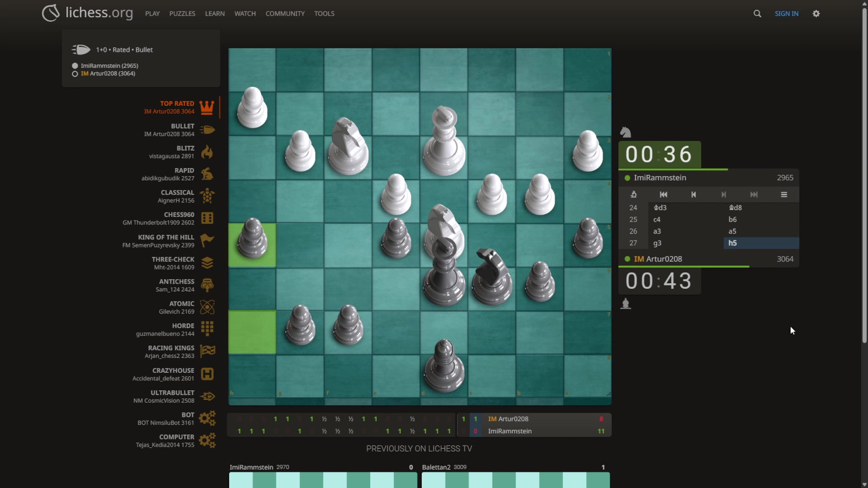Select the Antichess icon
868x488 pixels.
[x=207, y=285]
